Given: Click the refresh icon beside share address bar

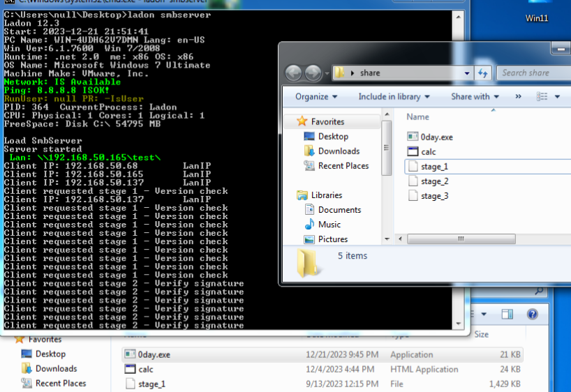Looking at the screenshot, I should [483, 73].
